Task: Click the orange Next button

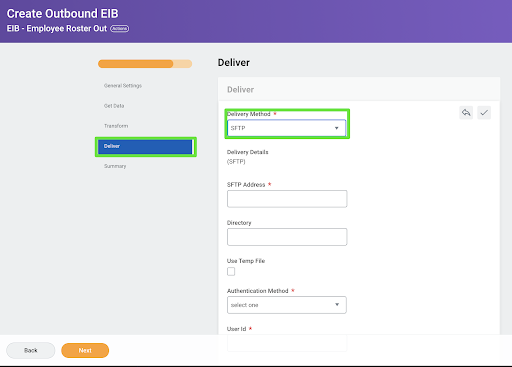Action: [85, 350]
